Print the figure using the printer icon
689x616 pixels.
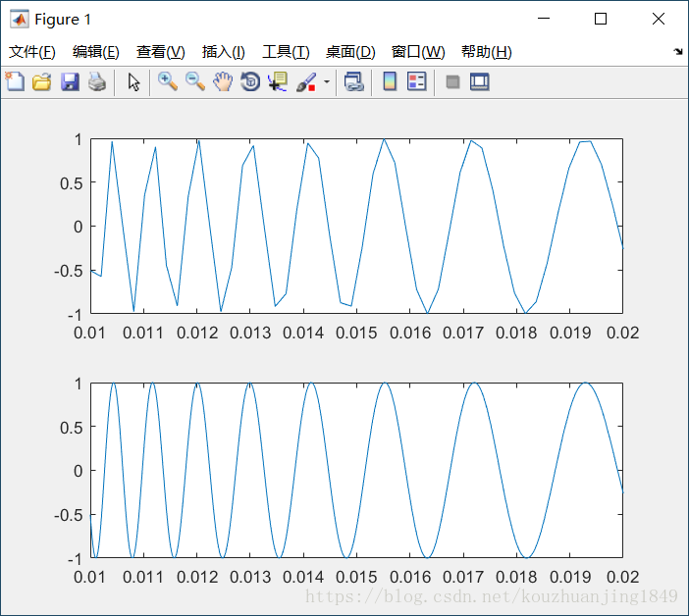(97, 82)
